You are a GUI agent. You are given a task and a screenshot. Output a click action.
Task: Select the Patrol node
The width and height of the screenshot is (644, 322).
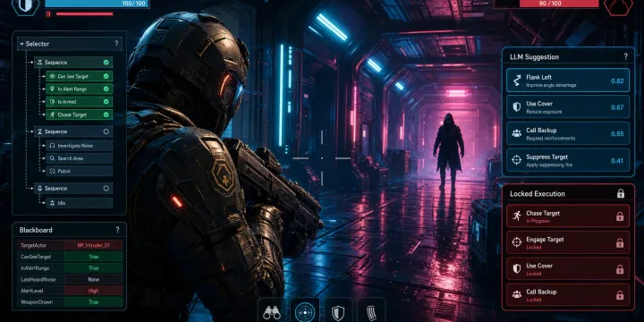coord(79,171)
